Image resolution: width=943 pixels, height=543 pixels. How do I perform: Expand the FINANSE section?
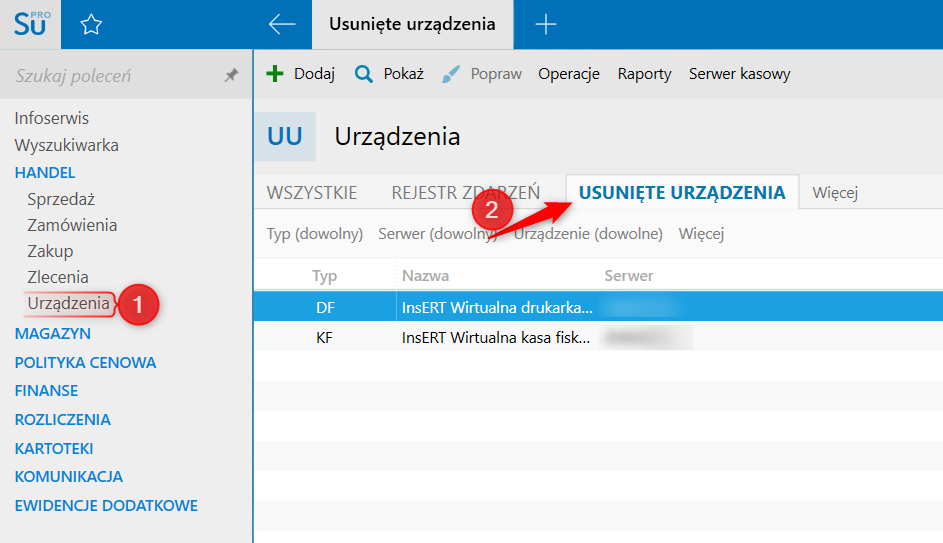click(x=46, y=390)
